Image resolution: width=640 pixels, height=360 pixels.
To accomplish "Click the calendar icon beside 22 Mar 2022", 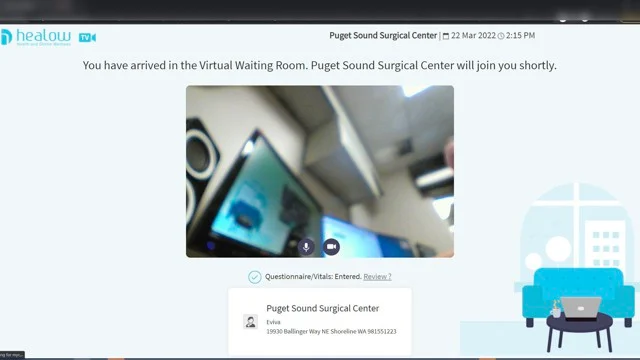I will pyautogui.click(x=446, y=36).
